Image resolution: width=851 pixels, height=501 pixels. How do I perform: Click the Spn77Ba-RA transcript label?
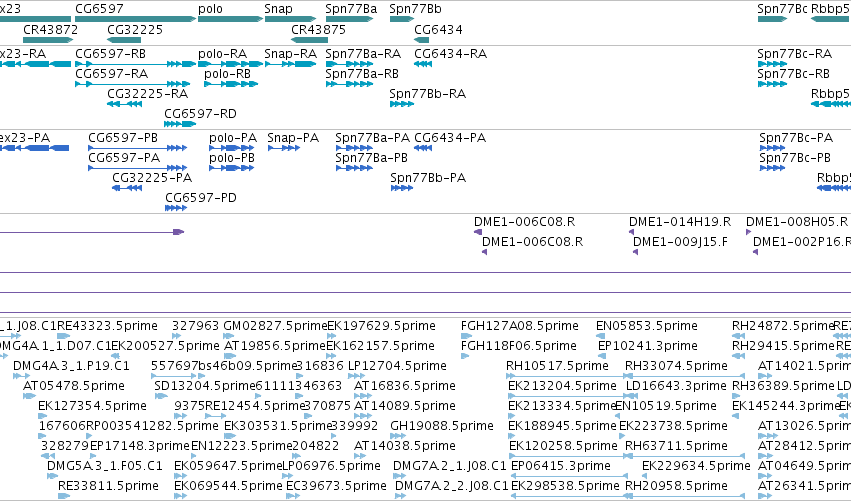tap(363, 53)
